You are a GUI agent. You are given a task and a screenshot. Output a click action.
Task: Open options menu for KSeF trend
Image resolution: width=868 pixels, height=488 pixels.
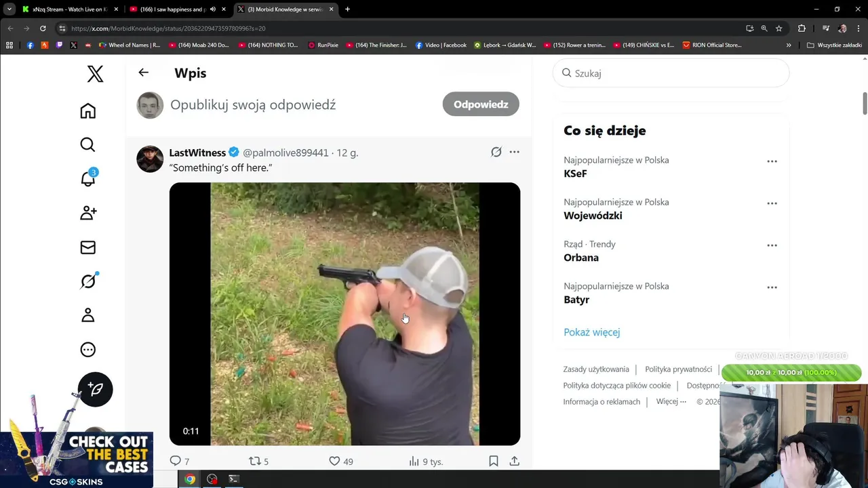(772, 161)
